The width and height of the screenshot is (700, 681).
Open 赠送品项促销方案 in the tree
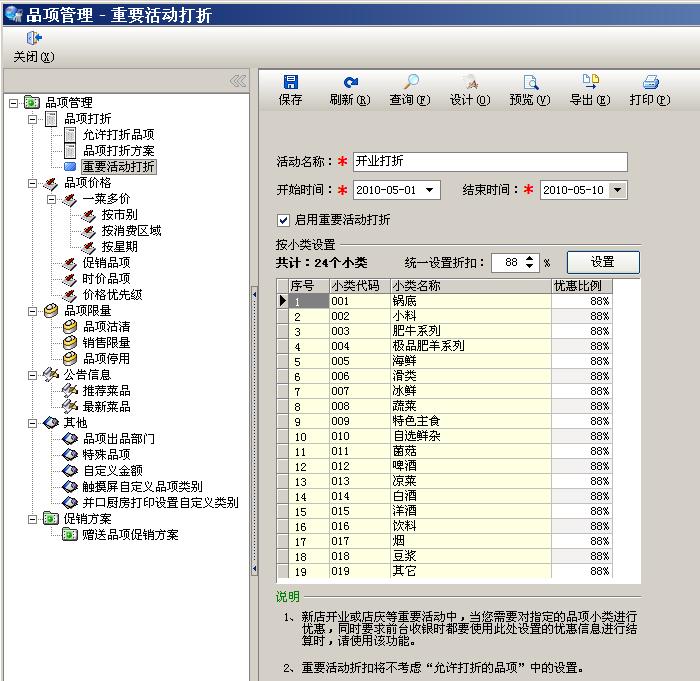(x=130, y=535)
